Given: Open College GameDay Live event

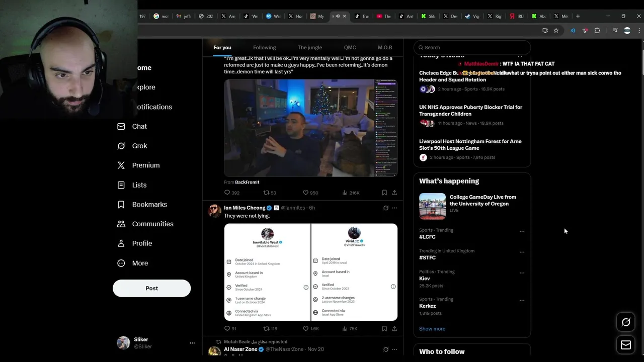Looking at the screenshot, I should click(x=482, y=200).
